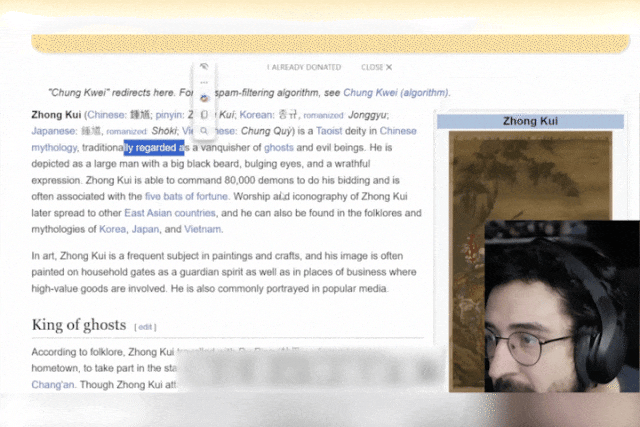Click the highlighted text 'ly regarded a'
Screen dimensions: 640x427
click(x=154, y=147)
